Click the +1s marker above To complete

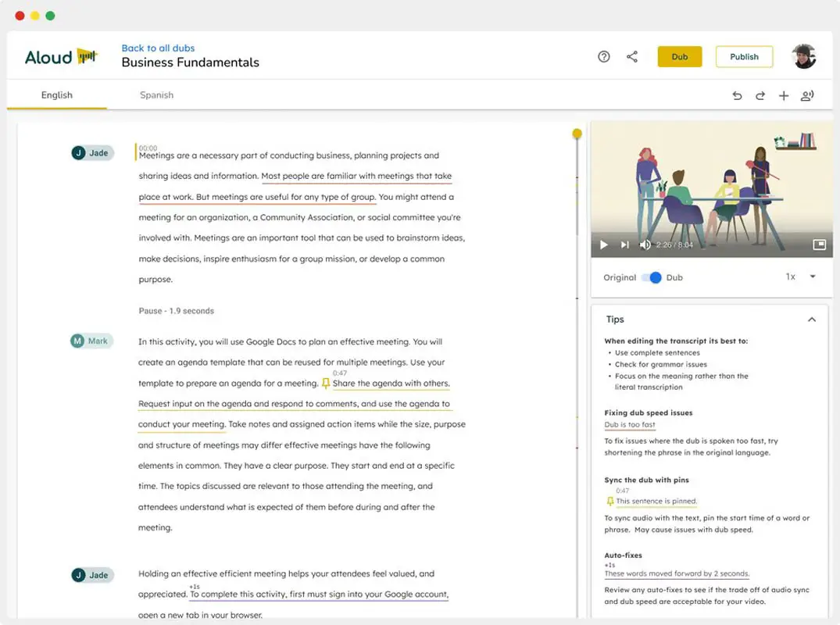(195, 587)
